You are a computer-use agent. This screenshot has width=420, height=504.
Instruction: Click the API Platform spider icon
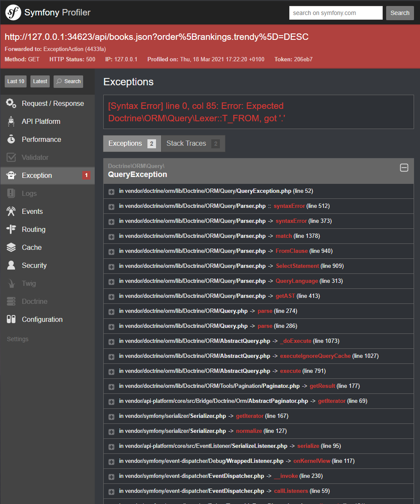[11, 122]
